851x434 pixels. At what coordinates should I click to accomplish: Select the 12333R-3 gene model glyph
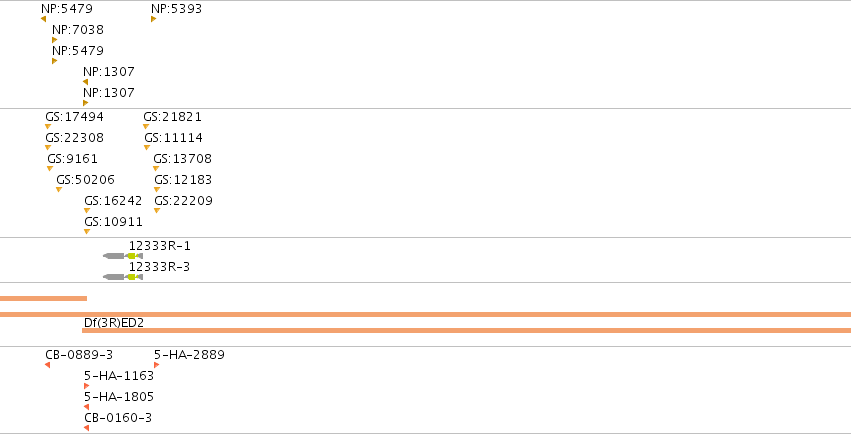pyautogui.click(x=123, y=277)
